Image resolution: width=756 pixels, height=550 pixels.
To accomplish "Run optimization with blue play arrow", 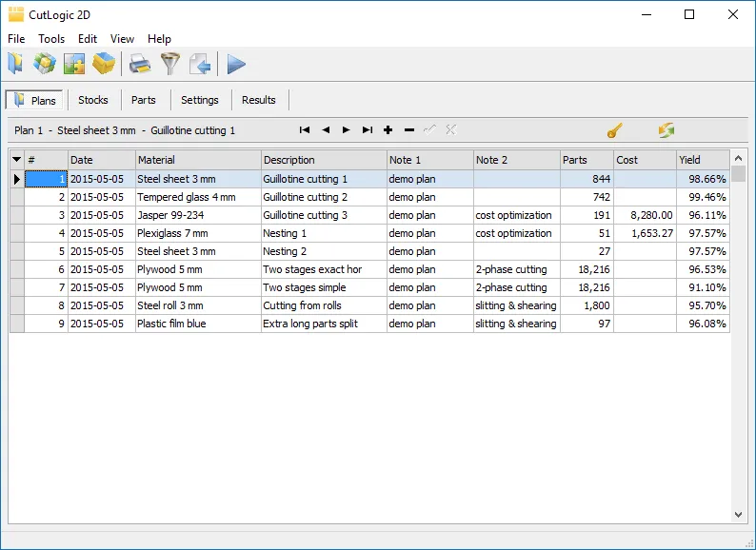I will click(x=236, y=64).
